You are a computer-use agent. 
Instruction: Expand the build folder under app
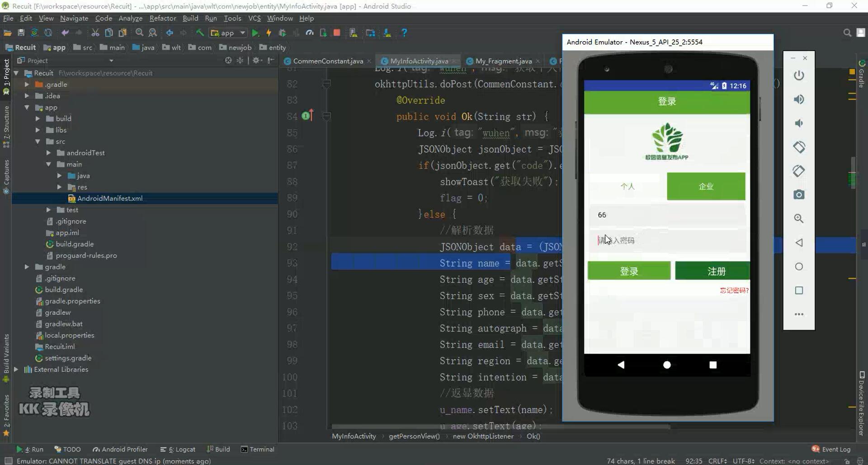[x=38, y=119]
